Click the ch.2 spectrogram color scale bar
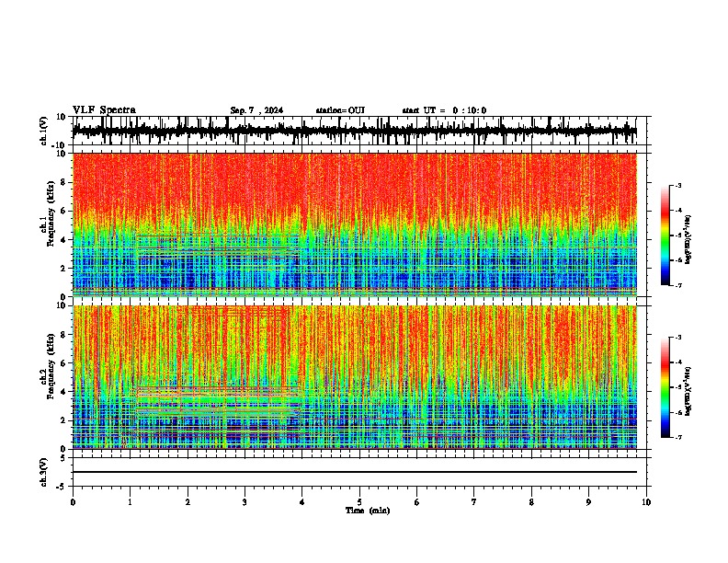The height and width of the screenshot is (563, 728). [665, 387]
